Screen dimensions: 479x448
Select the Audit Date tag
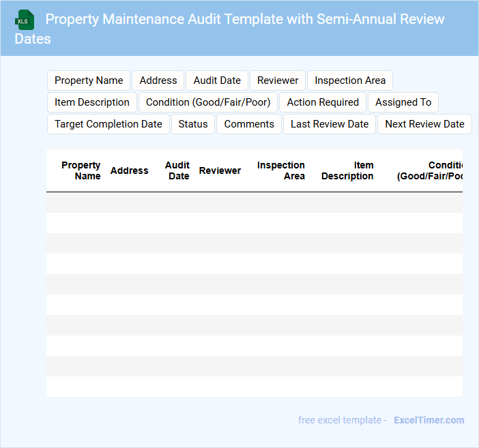pos(217,80)
